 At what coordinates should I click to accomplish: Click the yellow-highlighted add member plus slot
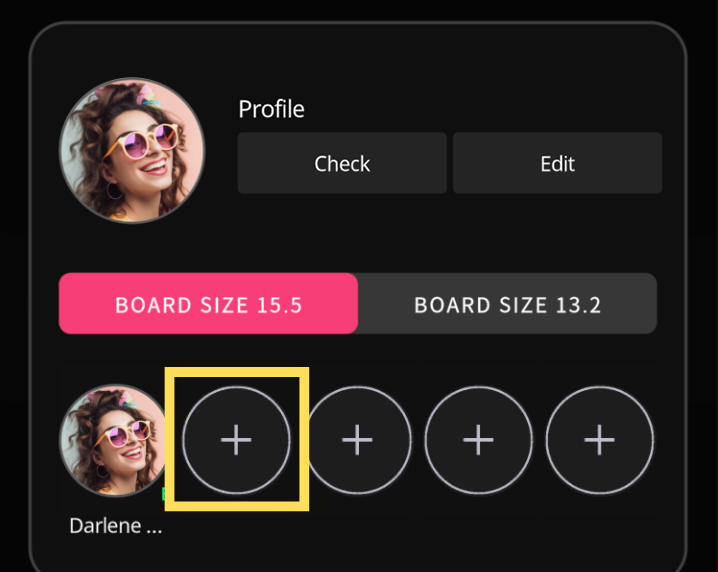(236, 440)
